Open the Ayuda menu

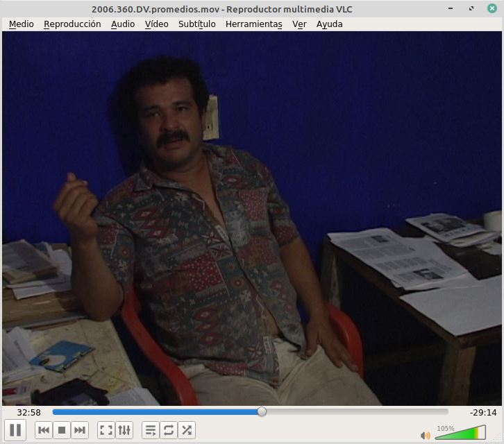tap(330, 24)
